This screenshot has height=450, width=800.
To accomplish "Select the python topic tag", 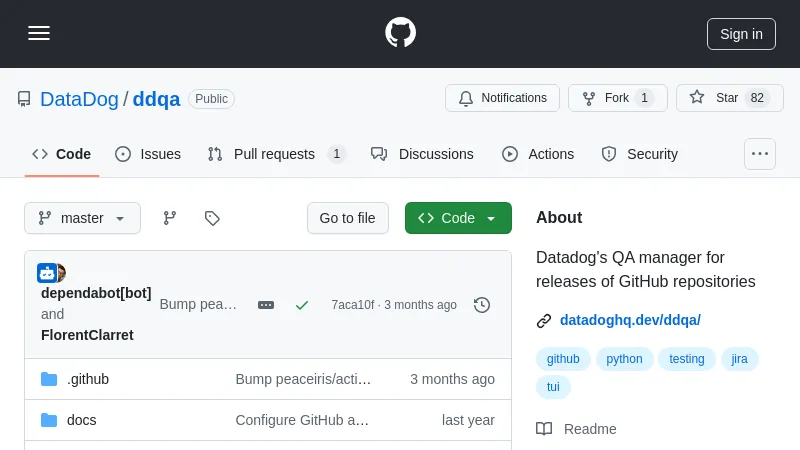I will [x=624, y=359].
